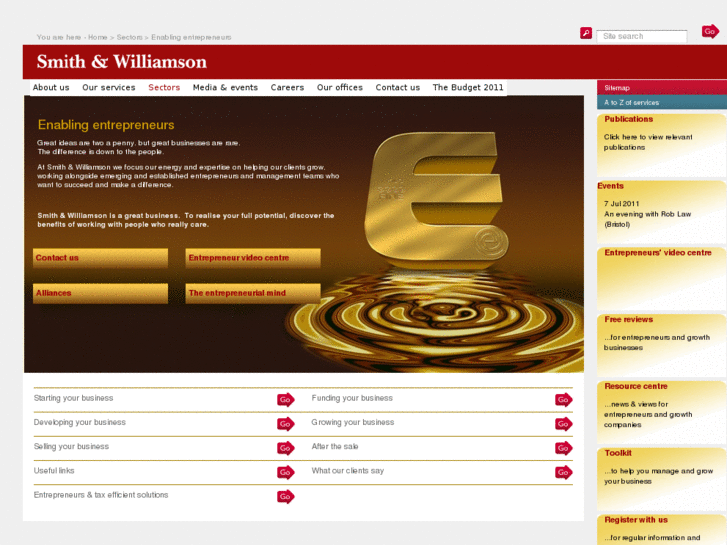Open Entrepreneurs' video centre sidebar panel
This screenshot has width=727, height=545.
click(x=662, y=278)
